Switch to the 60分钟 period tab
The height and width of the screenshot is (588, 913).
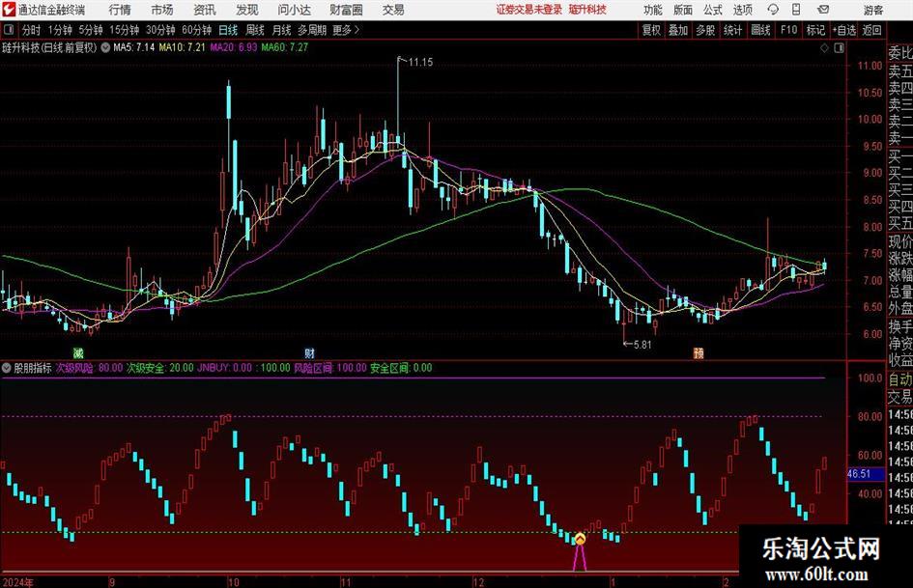(197, 30)
